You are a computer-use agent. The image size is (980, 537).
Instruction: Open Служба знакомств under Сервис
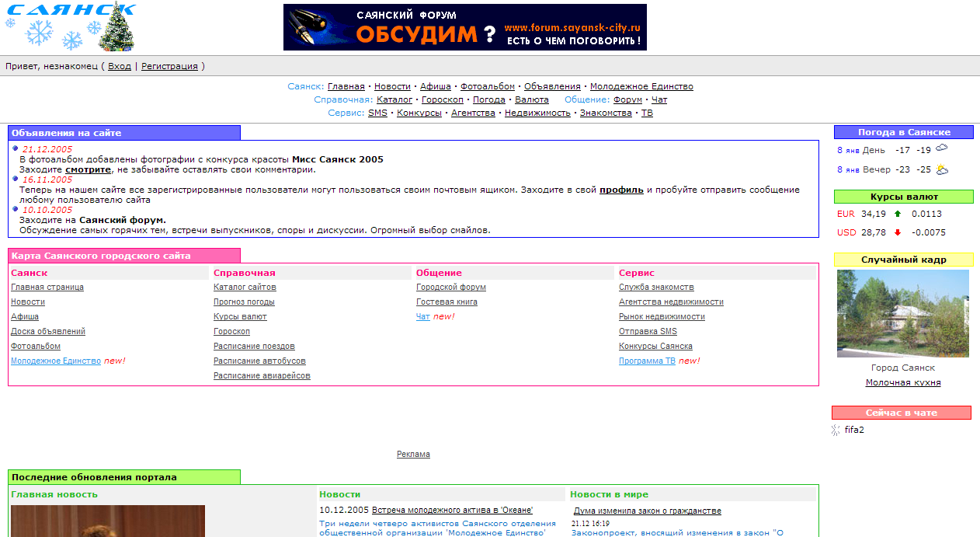[656, 287]
